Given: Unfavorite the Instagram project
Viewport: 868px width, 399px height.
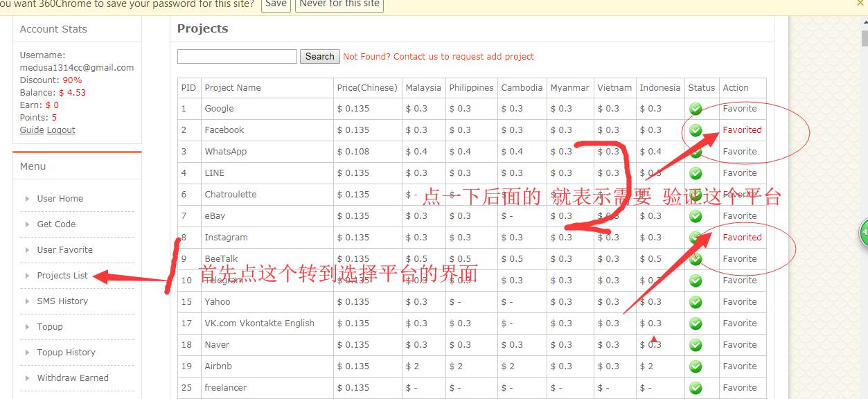Looking at the screenshot, I should pyautogui.click(x=741, y=238).
